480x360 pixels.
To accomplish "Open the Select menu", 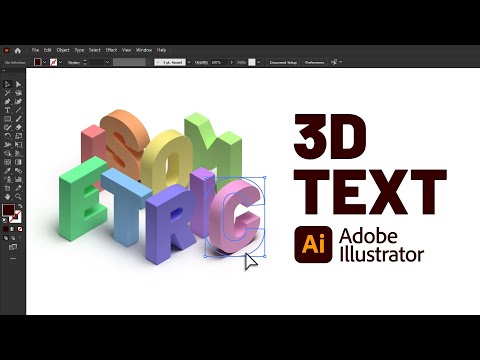I will 95,50.
